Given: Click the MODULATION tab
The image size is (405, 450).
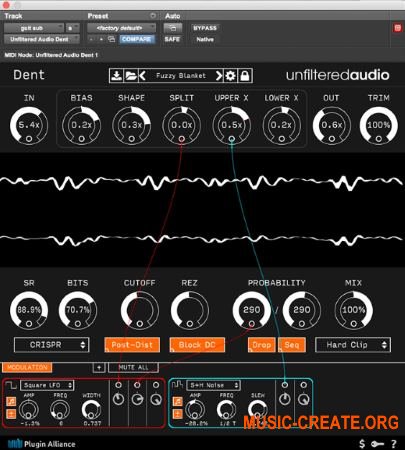Looking at the screenshot, I should (27, 367).
